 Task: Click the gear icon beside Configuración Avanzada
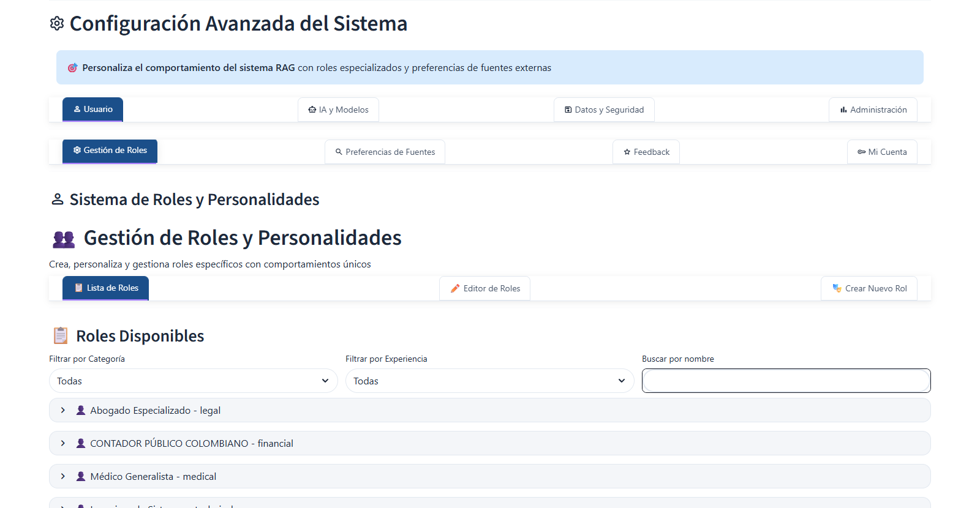[x=57, y=23]
